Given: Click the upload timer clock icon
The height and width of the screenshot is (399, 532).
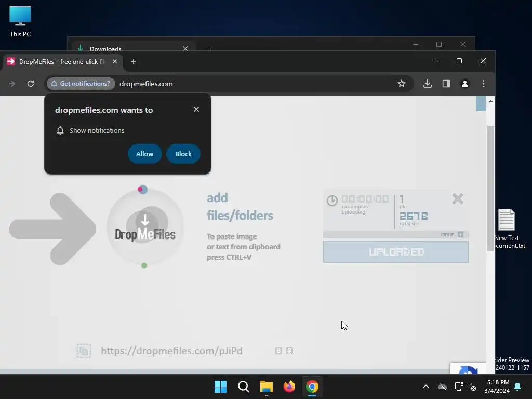Looking at the screenshot, I should [332, 201].
